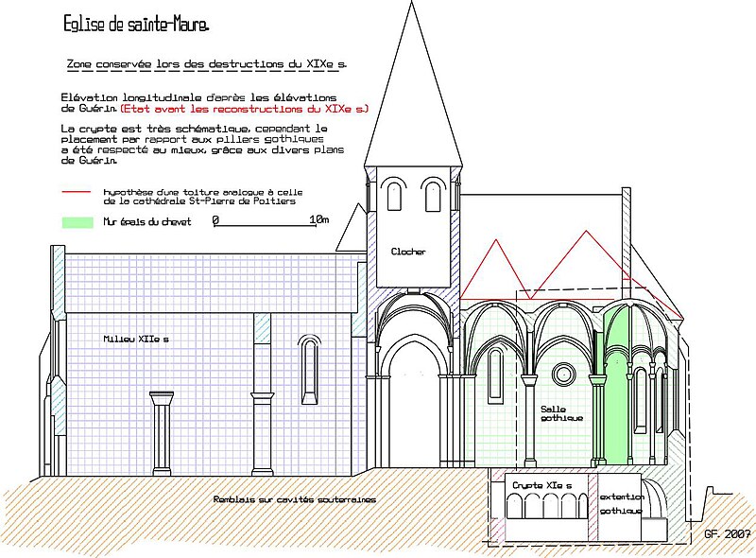
Task: Select the "Salle gothique" label
Action: (560, 413)
